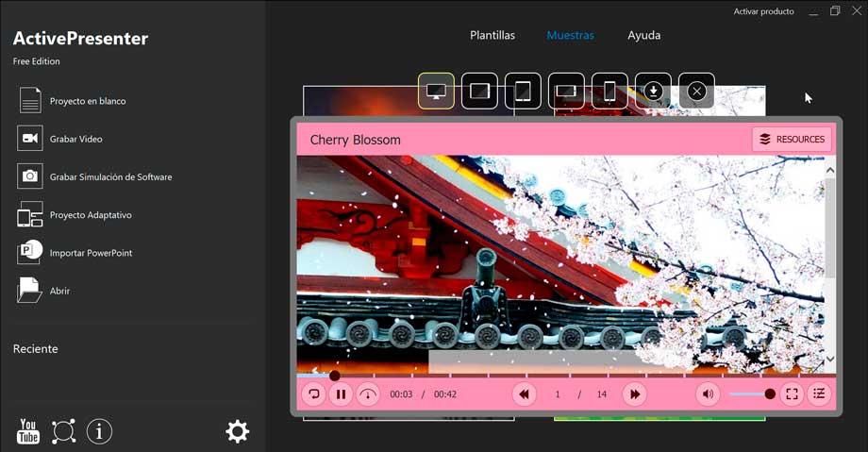Open the Plantillas tab
Screen dimensions: 868x452
(492, 36)
